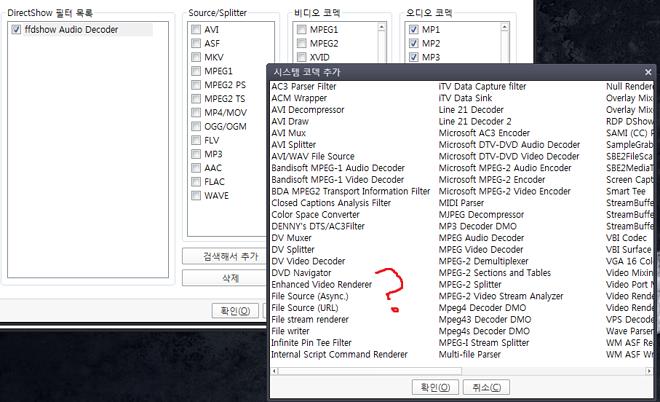Image resolution: width=660 pixels, height=402 pixels.
Task: Pick MIDI Parser
Action: click(x=461, y=203)
